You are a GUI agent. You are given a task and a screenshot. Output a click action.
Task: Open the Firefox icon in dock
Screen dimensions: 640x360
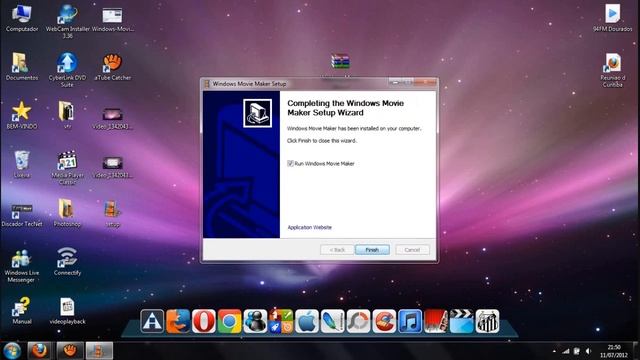[x=178, y=321]
